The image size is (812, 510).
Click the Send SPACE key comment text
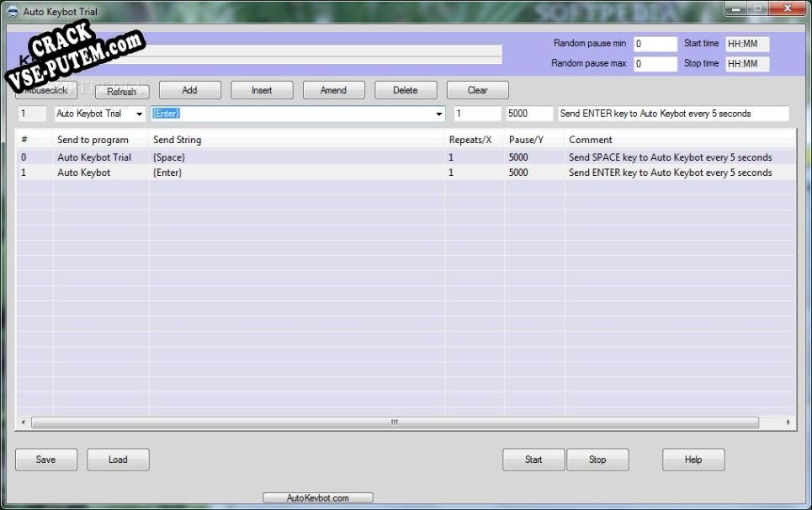tap(671, 157)
